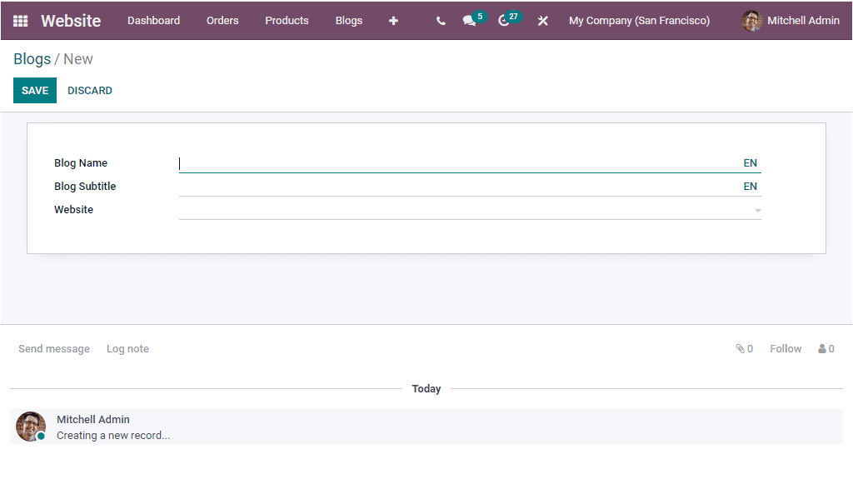This screenshot has width=853, height=504.
Task: View the 27 scheduled activities
Action: [x=503, y=20]
